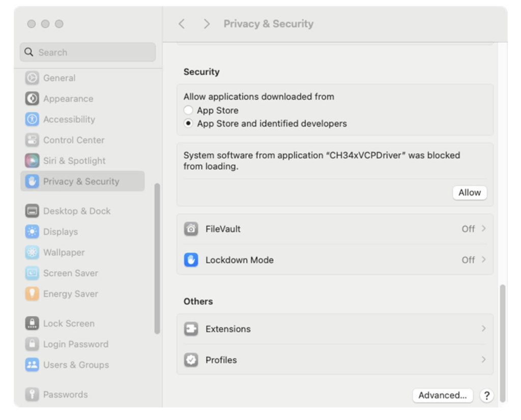The height and width of the screenshot is (420, 521).
Task: Open Lockdown Mode details chevron
Action: 483,259
